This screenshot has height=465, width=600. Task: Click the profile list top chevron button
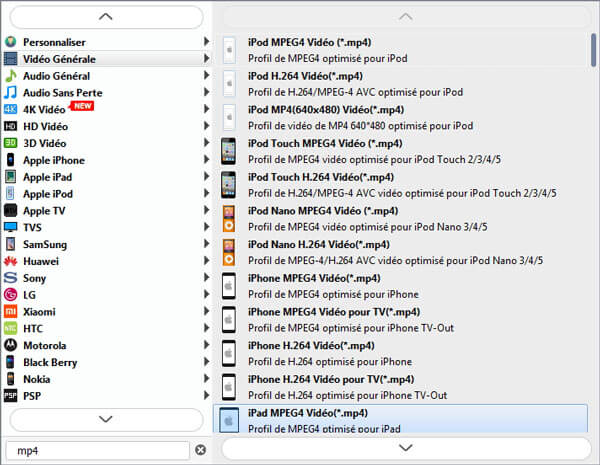[406, 17]
